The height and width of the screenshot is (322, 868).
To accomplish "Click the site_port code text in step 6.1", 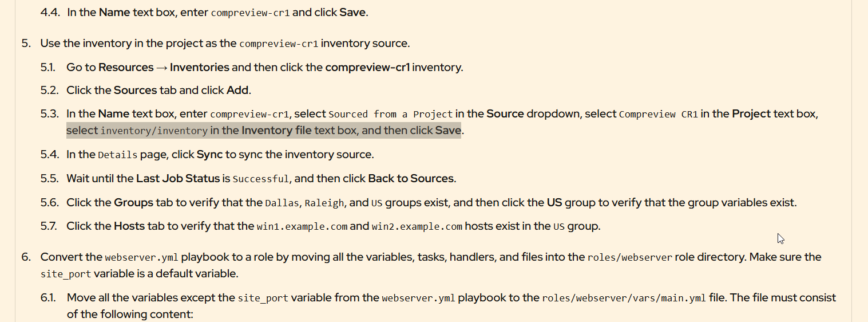I will coord(262,298).
